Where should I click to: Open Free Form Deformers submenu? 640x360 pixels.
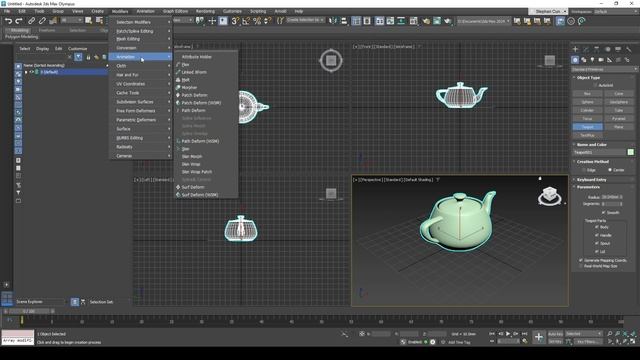pyautogui.click(x=140, y=111)
